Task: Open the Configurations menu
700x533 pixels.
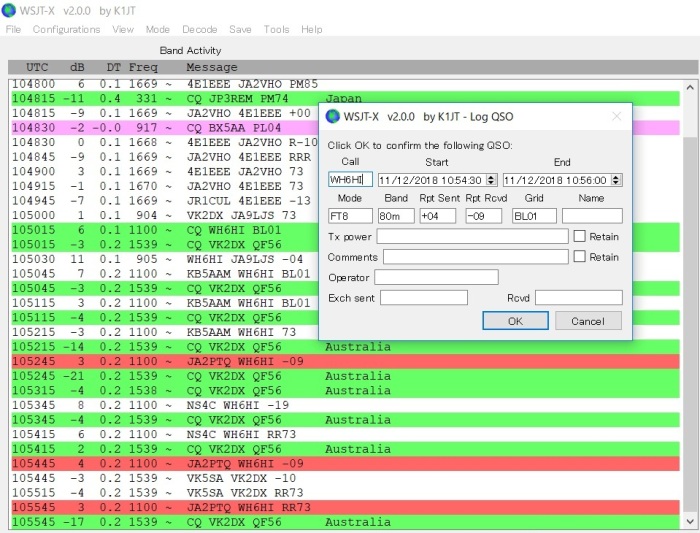Action: point(66,29)
